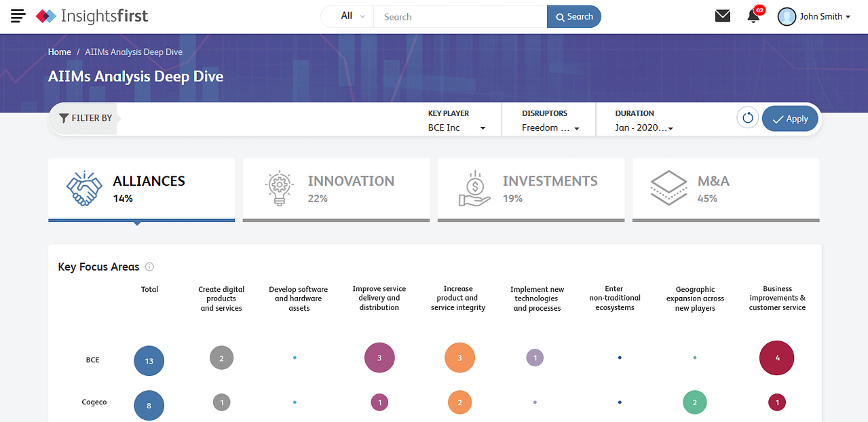The width and height of the screenshot is (868, 422).
Task: Click the Total column header
Action: (149, 289)
